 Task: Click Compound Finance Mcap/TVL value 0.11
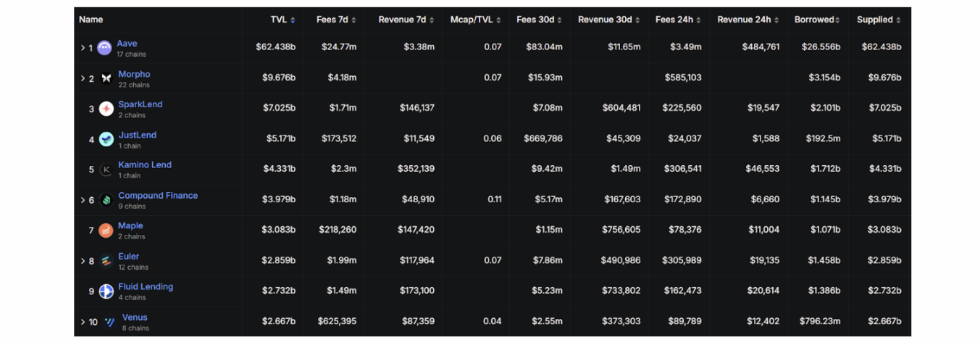point(495,199)
